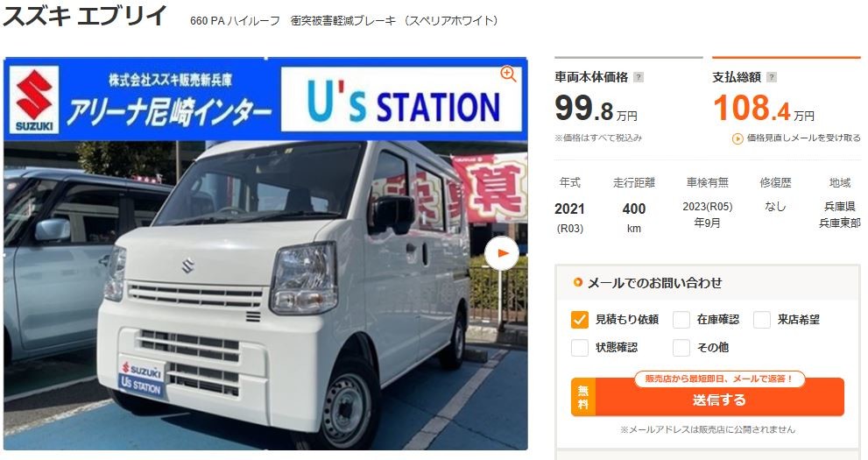Screen dimensions: 868x460
Task: Check the 在庫確認 checkbox
Action: pyautogui.click(x=681, y=320)
